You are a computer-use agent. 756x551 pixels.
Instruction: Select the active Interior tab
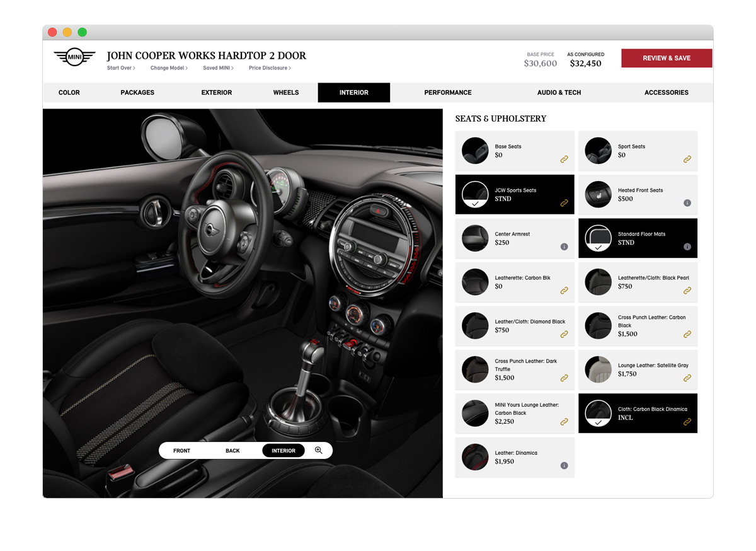point(354,93)
